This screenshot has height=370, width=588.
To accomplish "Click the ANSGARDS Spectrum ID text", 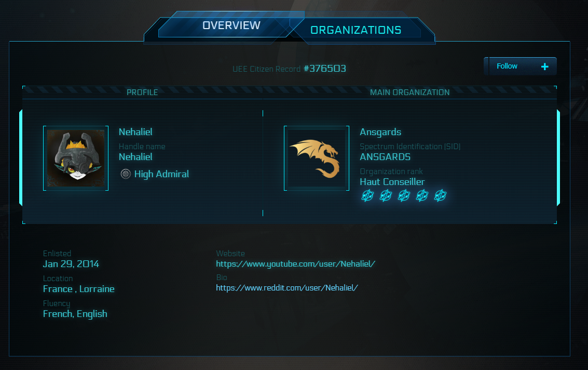I will [385, 157].
